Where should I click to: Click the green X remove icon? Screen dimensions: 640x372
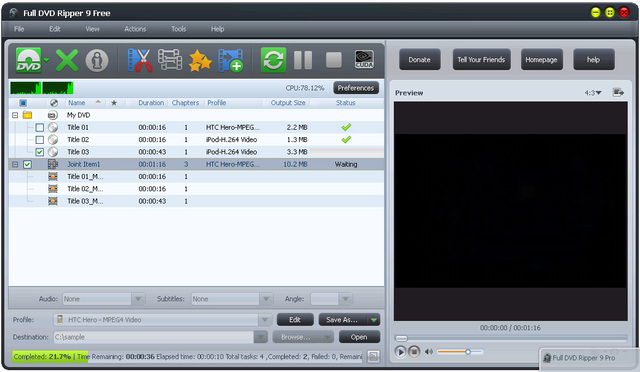pyautogui.click(x=67, y=60)
